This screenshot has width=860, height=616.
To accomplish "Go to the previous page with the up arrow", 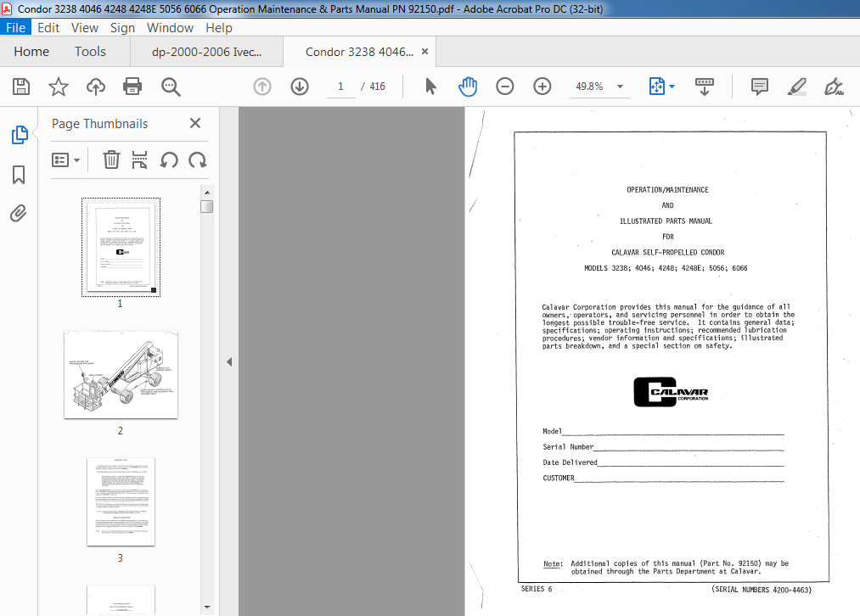I will point(262,87).
